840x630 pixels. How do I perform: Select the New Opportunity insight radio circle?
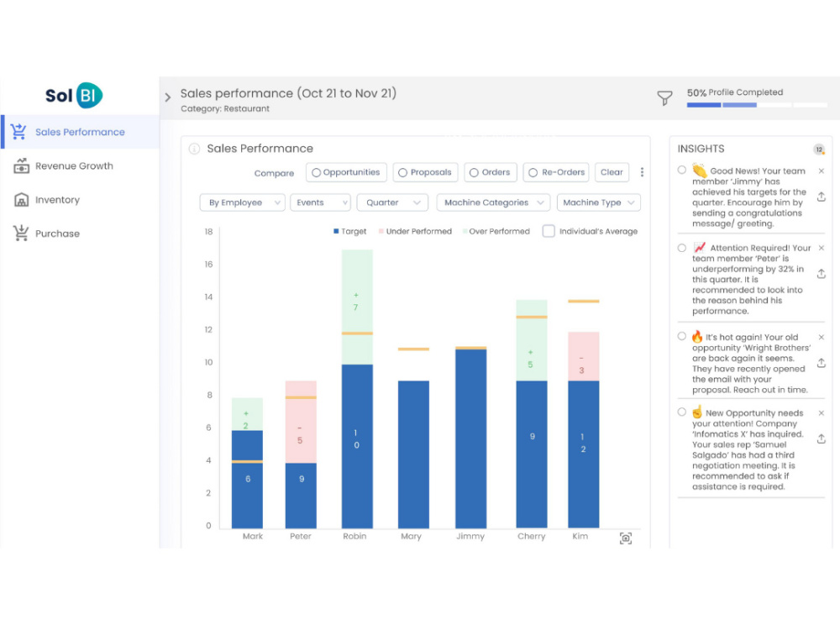pos(681,412)
